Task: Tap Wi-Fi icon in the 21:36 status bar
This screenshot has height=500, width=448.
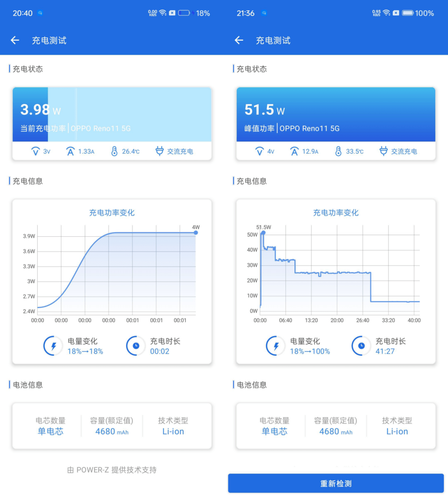Action: [x=386, y=13]
